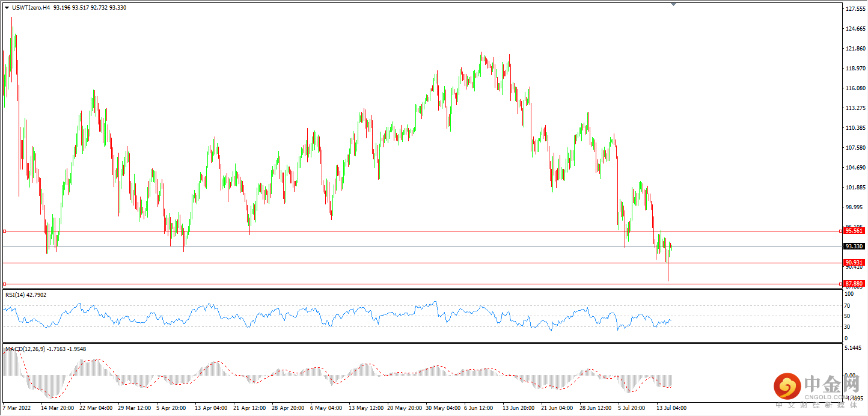This screenshot has width=868, height=416.
Task: Click the red 90.931 price marker
Action: [854, 263]
